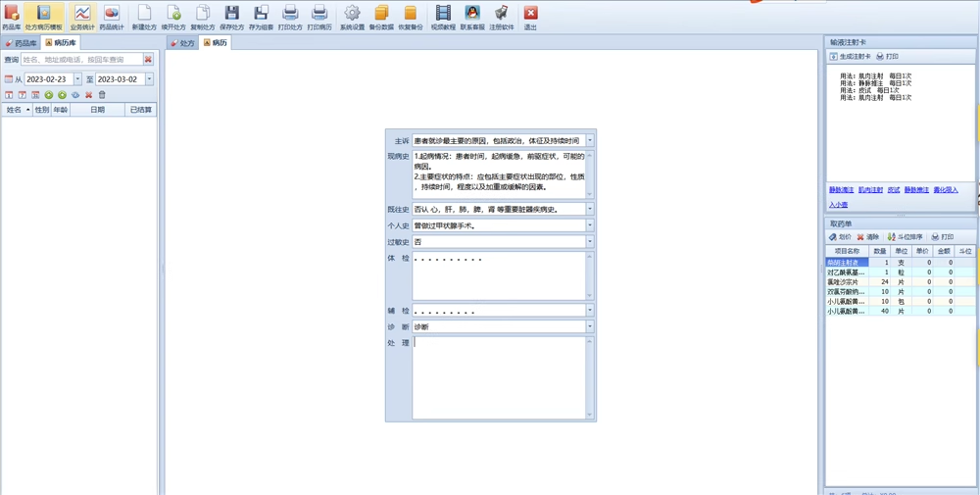Select the 氯唑沙宗片 row in 取药单
This screenshot has width=980, height=495.
(x=899, y=282)
